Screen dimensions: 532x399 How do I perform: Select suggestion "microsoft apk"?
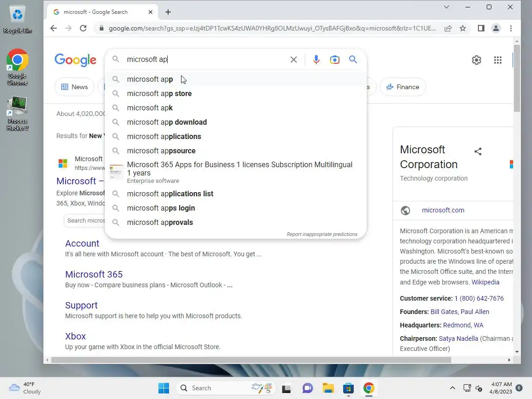(x=236, y=108)
